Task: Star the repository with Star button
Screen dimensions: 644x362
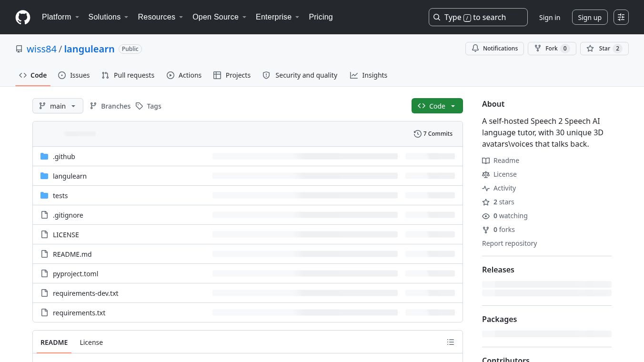Action: 604,48
